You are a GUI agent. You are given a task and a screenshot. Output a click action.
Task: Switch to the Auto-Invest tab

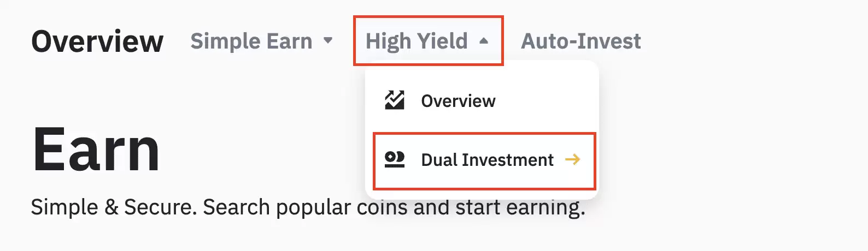pyautogui.click(x=580, y=41)
